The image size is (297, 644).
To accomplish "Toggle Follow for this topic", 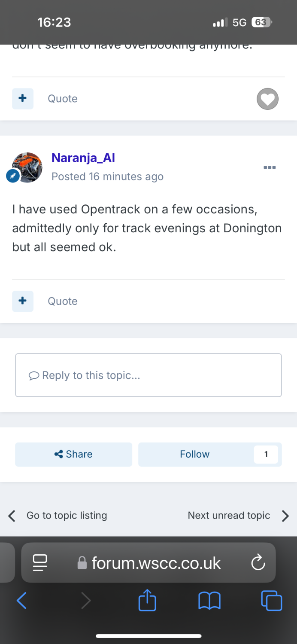I will [194, 454].
